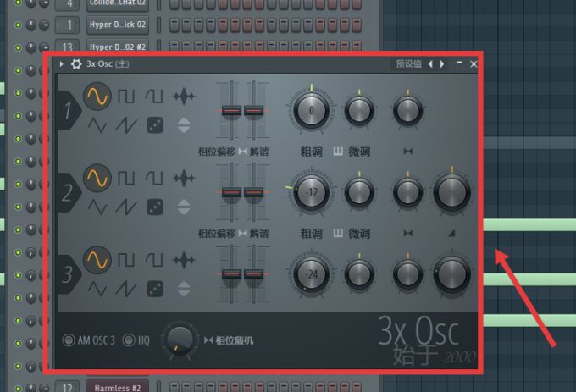Select sine wave shape for oscillator 1

(97, 97)
